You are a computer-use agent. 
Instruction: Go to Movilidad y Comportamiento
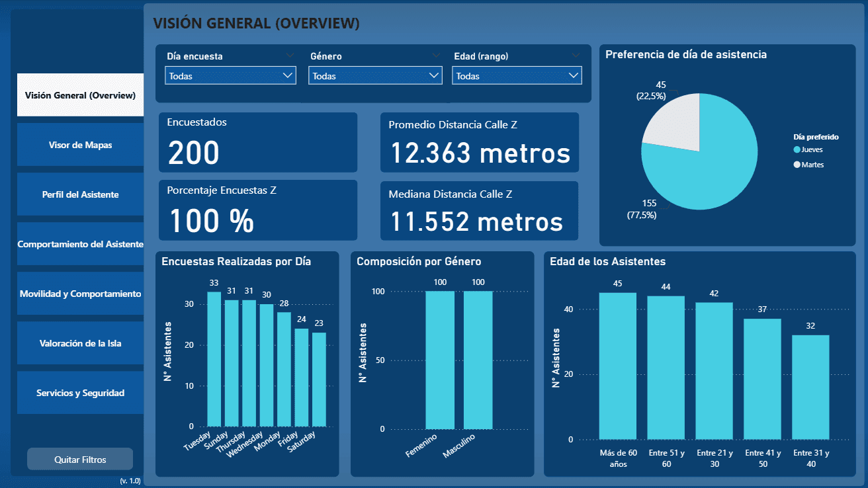[x=79, y=293]
